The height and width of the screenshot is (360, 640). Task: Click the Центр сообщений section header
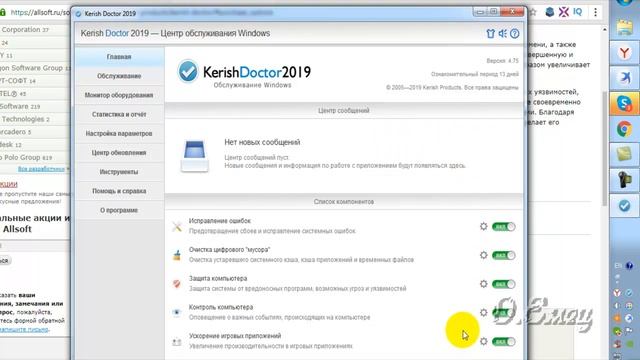tap(344, 110)
